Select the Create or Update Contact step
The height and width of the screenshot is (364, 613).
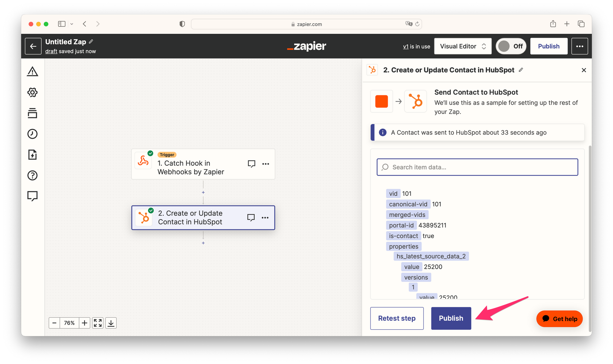tap(203, 218)
